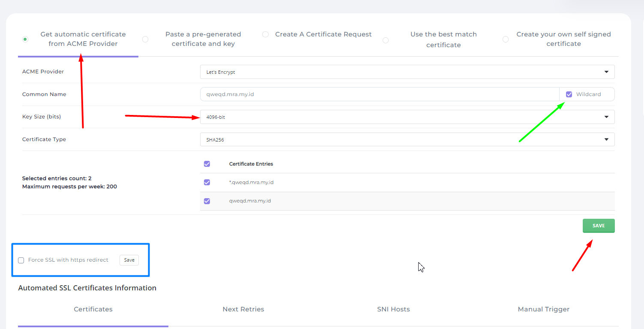Uncheck the plain qweqd.mra.my.id entry checkbox
This screenshot has height=329, width=644.
[x=207, y=201]
